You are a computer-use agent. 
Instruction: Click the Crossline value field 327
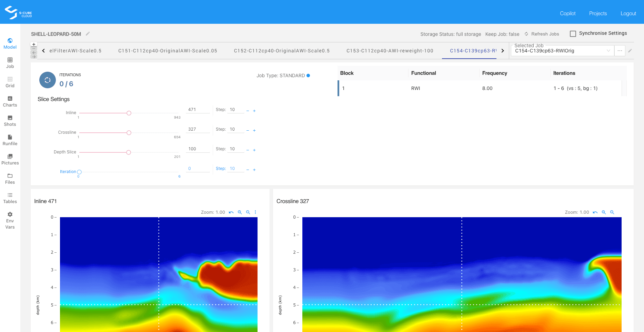198,129
